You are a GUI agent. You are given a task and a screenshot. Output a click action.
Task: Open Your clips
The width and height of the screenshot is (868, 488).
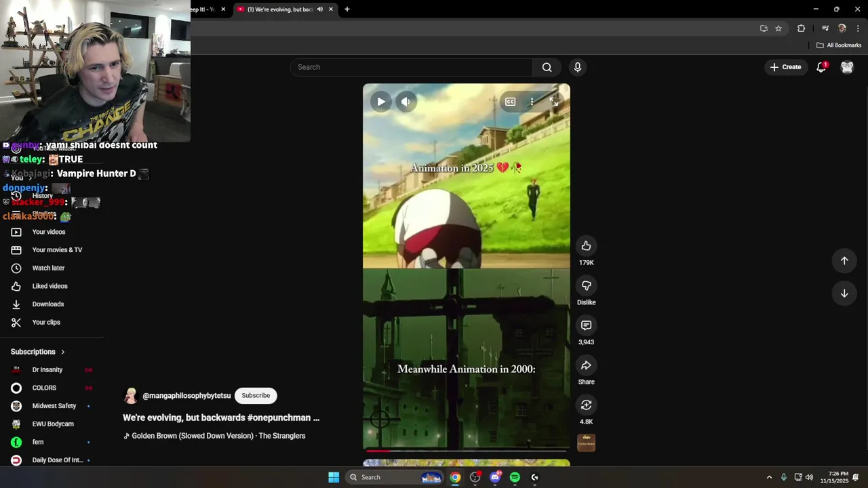tap(46, 322)
